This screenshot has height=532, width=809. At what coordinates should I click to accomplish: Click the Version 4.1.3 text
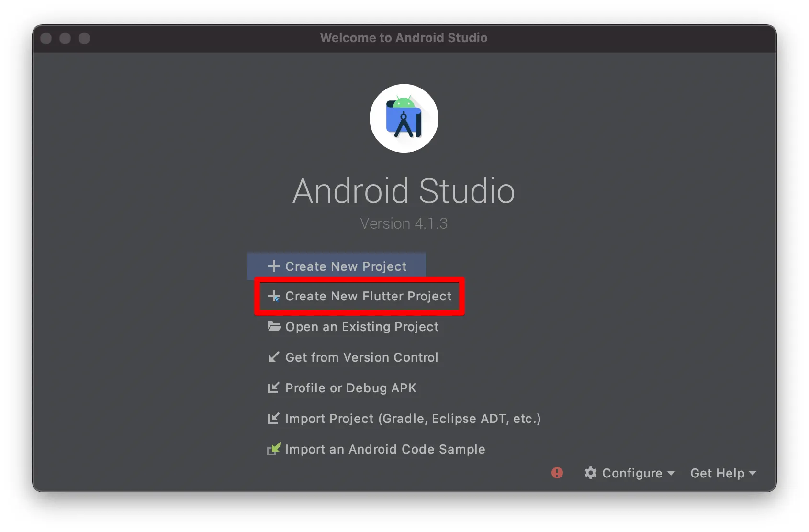404,223
